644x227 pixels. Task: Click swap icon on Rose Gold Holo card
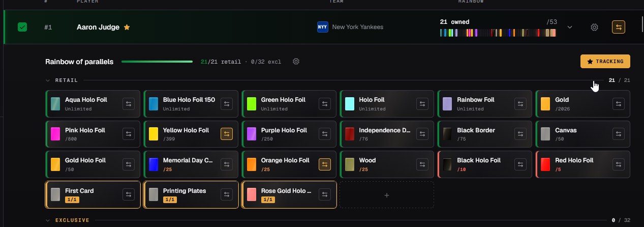325,194
